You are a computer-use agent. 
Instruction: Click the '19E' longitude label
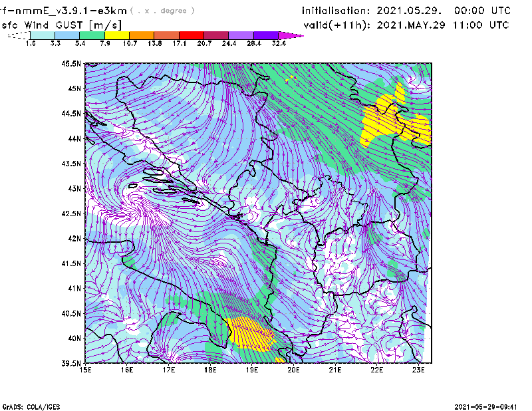(252, 370)
